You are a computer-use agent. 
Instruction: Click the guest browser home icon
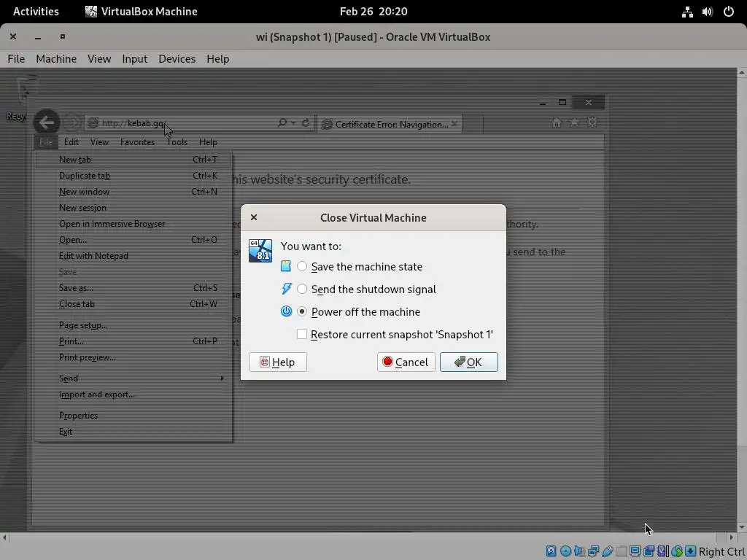[x=556, y=122]
